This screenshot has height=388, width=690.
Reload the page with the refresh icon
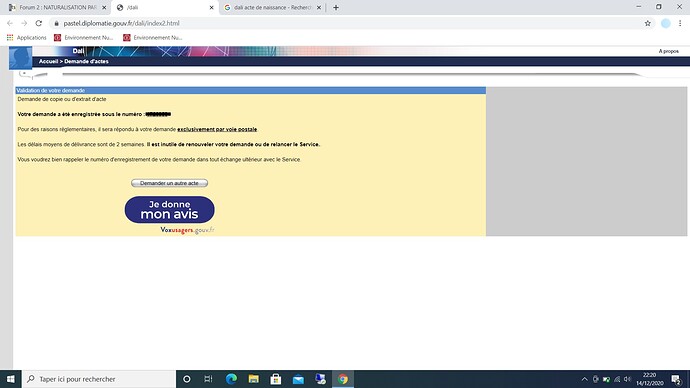(39, 23)
